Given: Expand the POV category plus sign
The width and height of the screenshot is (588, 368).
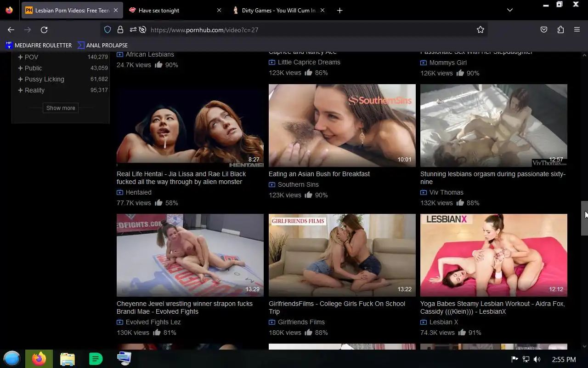Looking at the screenshot, I should coord(20,57).
